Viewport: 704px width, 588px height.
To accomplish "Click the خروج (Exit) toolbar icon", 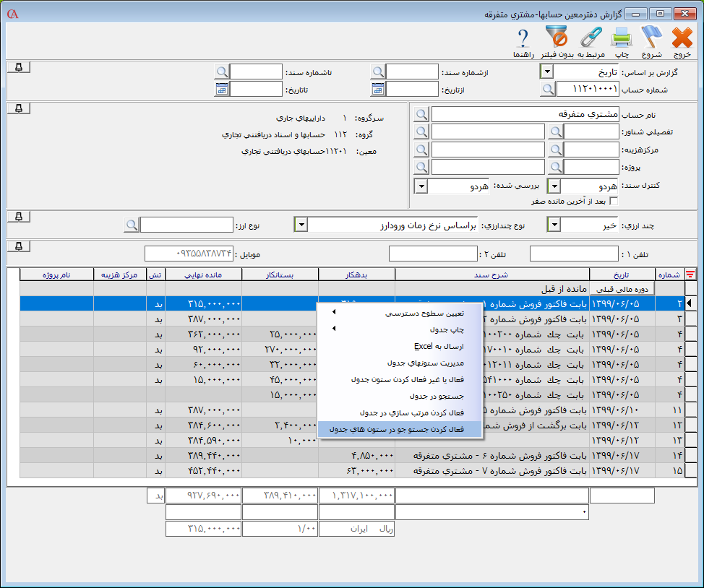I will click(x=682, y=38).
